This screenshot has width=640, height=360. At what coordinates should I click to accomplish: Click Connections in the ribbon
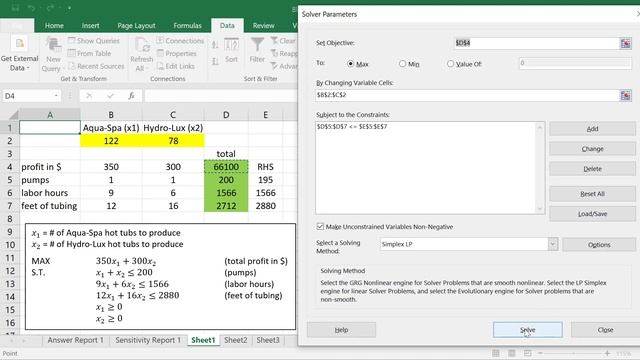point(180,41)
